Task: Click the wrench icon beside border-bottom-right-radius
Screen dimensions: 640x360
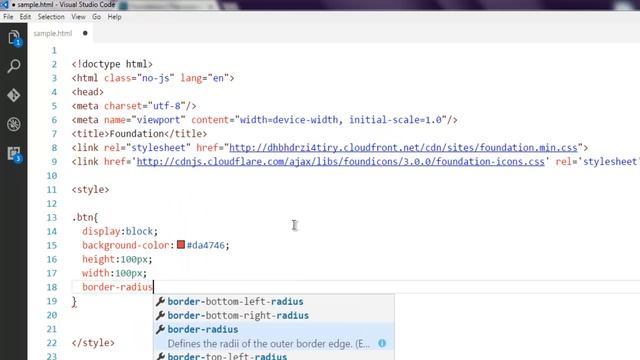Action: 160,315
